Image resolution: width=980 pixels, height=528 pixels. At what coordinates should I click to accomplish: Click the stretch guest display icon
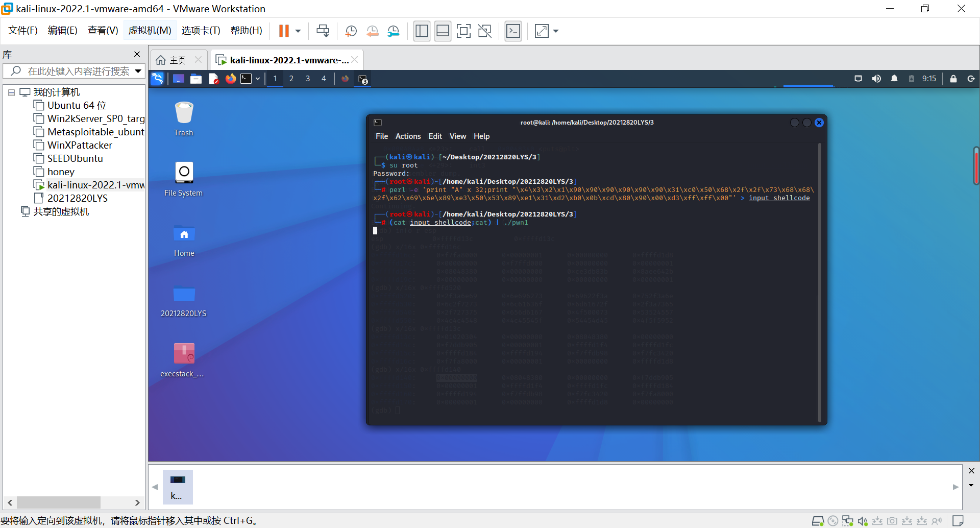pyautogui.click(x=542, y=31)
